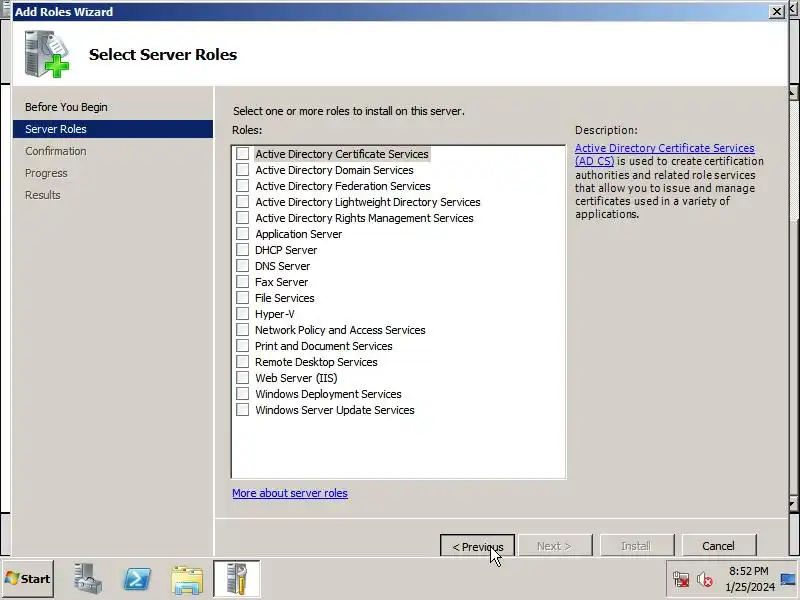
Task: Enable Active Directory Federation Services role
Action: 242,186
